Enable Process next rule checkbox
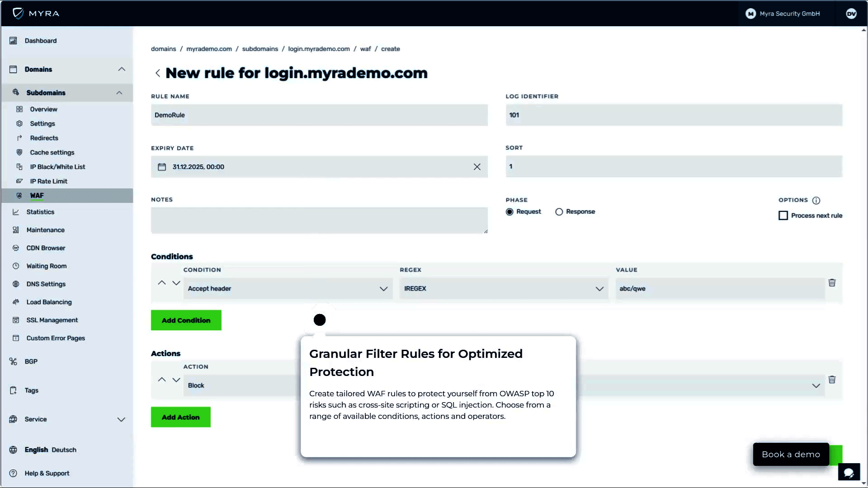This screenshot has width=868, height=488. tap(783, 216)
